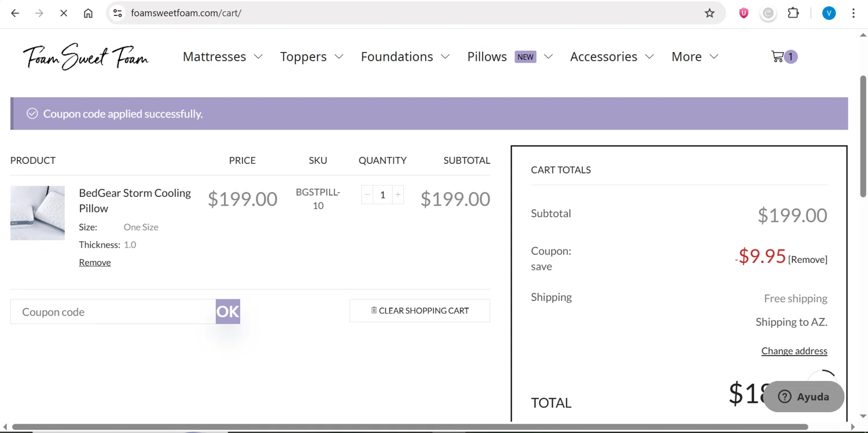
Task: Click the success checkmark icon in notice
Action: (x=32, y=113)
